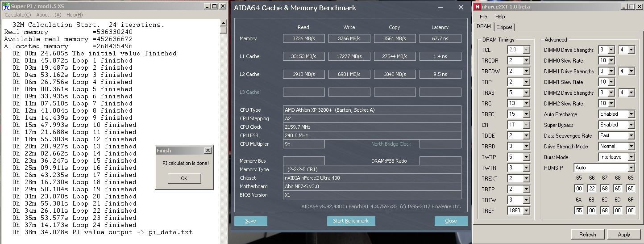The height and width of the screenshot is (244, 644).
Task: Expand the TRC dropdown
Action: 526,103
